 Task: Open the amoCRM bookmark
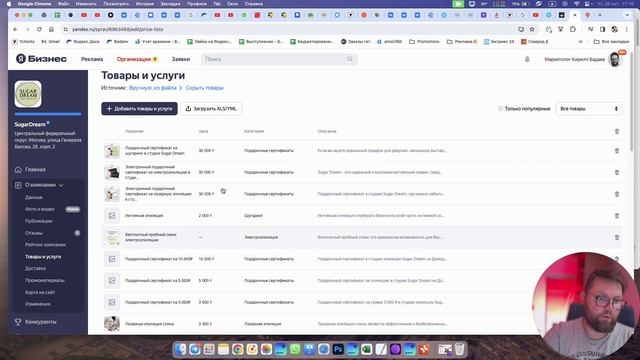tap(389, 42)
